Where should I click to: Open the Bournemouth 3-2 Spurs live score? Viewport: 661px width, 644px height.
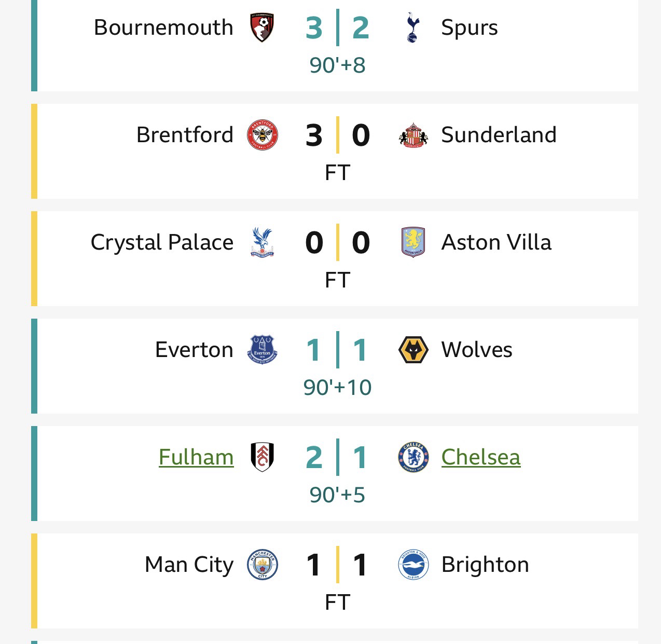(337, 28)
